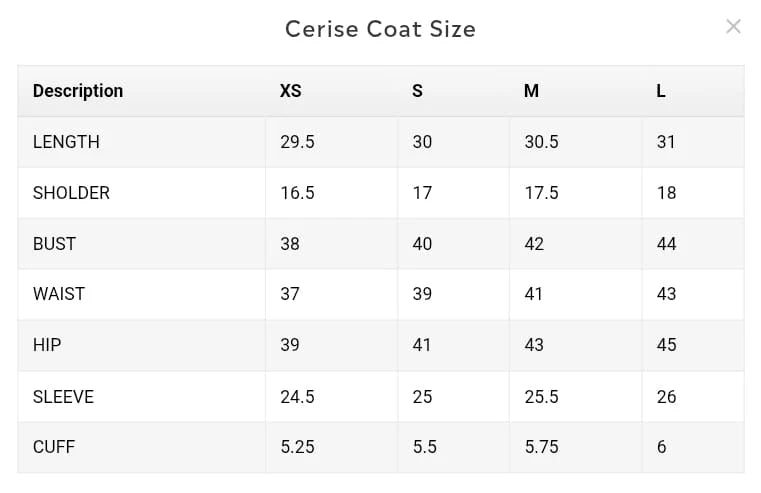Click the S waist value 39
Screen dimensions: 761x493
point(422,294)
